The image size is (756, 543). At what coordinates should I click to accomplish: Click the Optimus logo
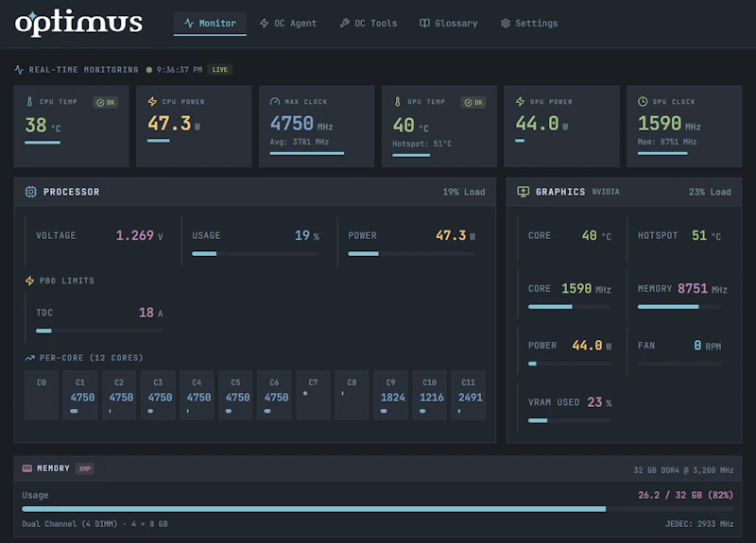click(x=78, y=23)
